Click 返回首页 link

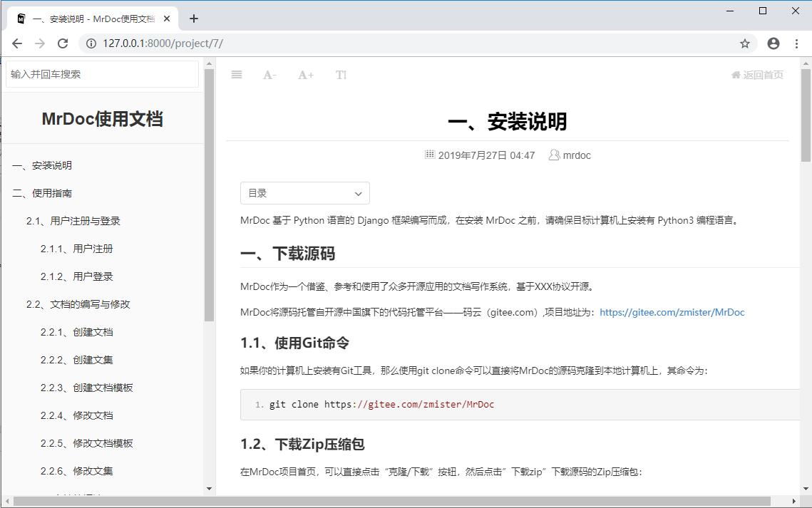(x=757, y=75)
